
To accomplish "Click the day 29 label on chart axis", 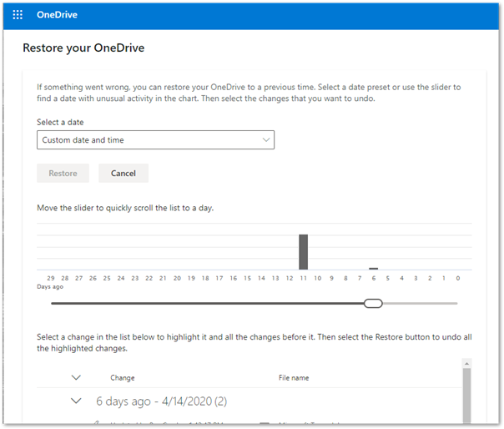I will tap(51, 278).
